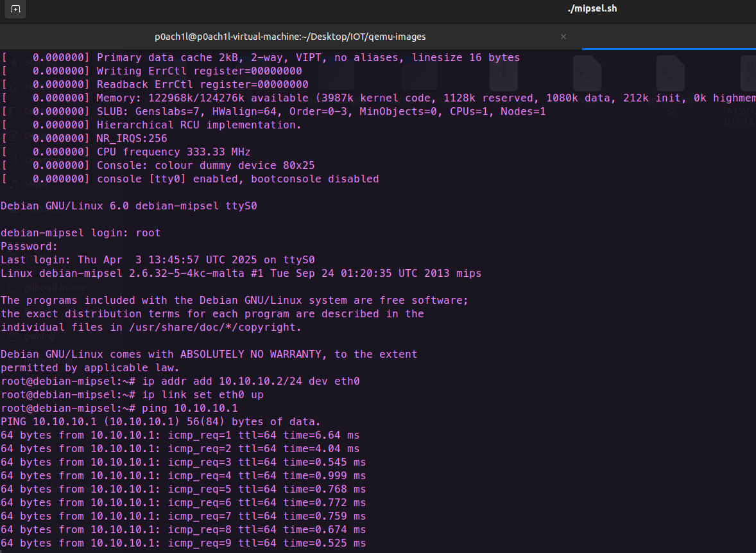756x553 pixels.
Task: Click the ping reply with icmp_req=1
Action: (x=180, y=435)
